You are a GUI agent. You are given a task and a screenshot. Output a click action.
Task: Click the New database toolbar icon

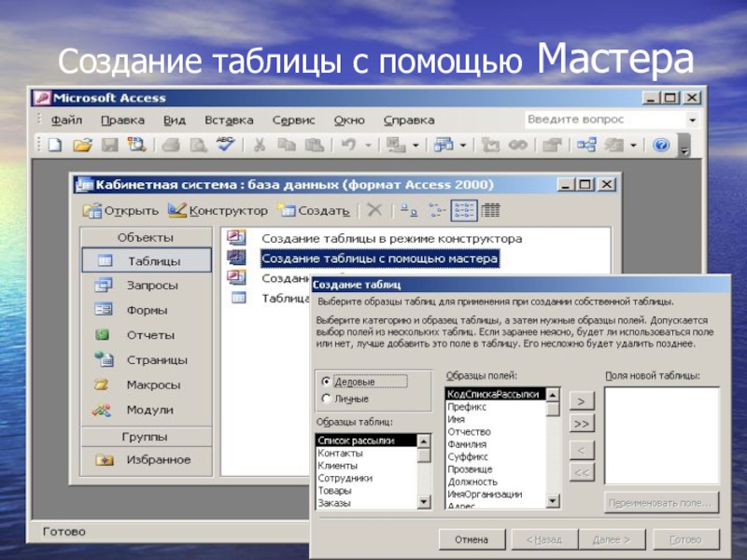55,145
